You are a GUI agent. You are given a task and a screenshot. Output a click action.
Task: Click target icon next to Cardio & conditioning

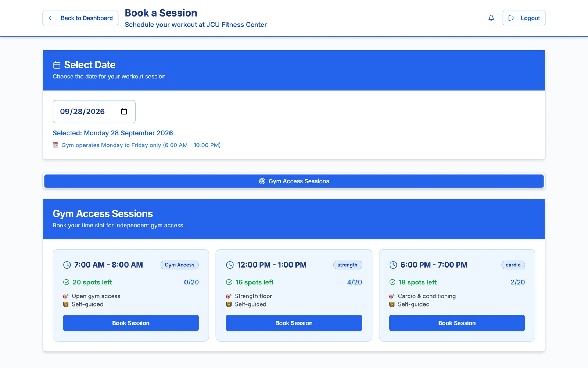click(x=392, y=296)
